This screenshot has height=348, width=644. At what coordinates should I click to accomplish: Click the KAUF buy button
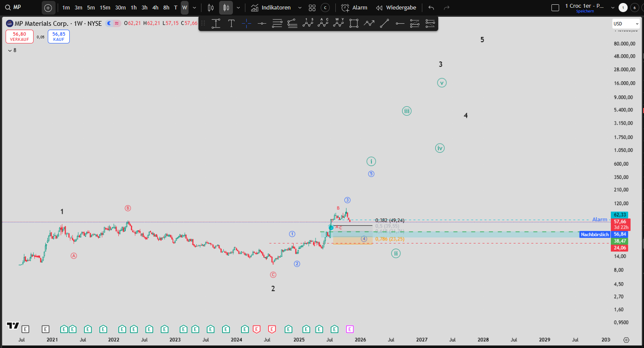coord(59,37)
